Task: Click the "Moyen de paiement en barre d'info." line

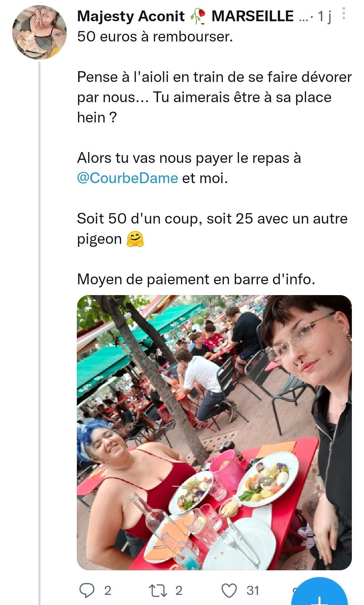Action: 196,279
